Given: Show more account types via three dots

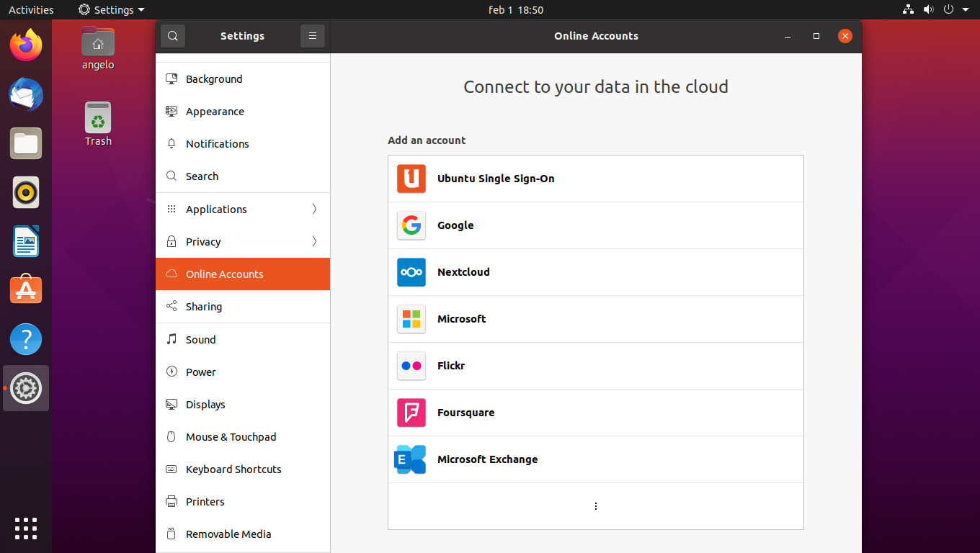Looking at the screenshot, I should [596, 506].
